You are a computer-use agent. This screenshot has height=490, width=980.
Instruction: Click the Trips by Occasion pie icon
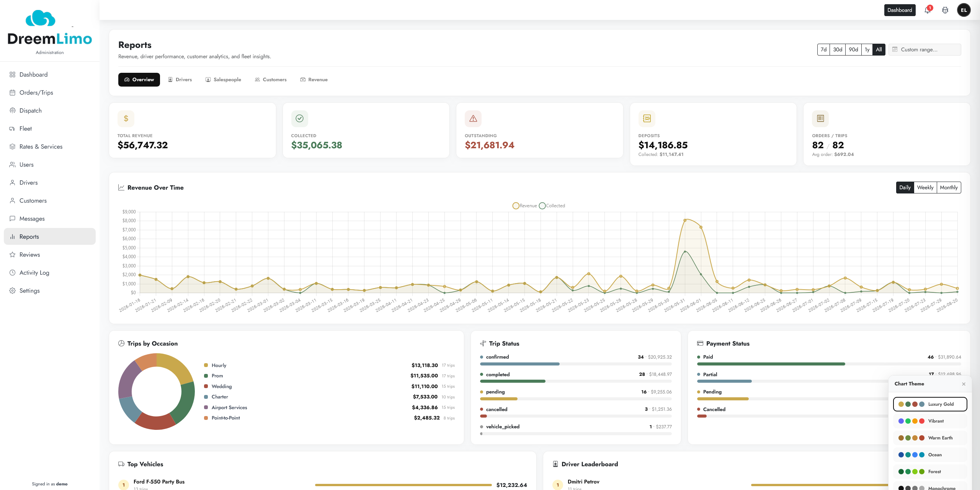click(121, 343)
